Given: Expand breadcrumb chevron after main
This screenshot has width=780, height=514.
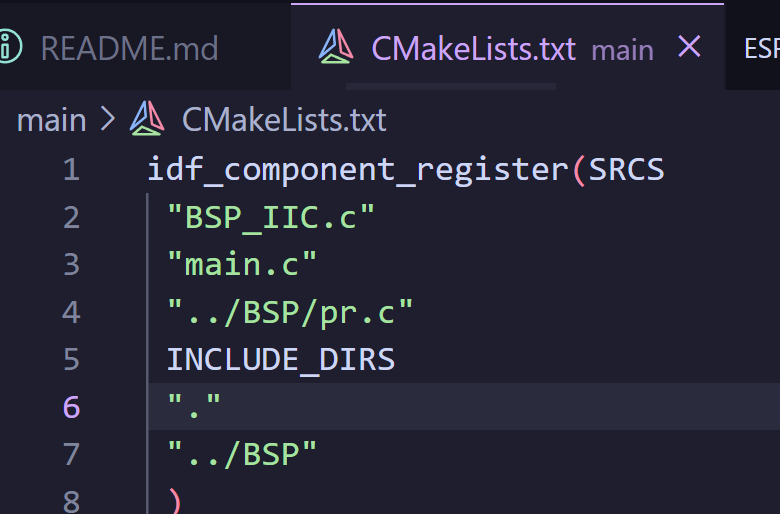Looking at the screenshot, I should tap(108, 120).
